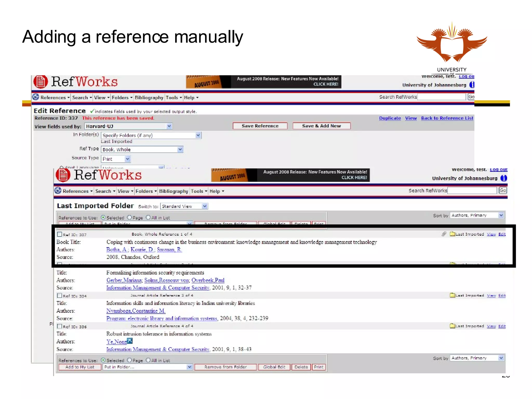
Task: Click the journal link for 'Program: electronic library and information systems'
Action: [162, 318]
